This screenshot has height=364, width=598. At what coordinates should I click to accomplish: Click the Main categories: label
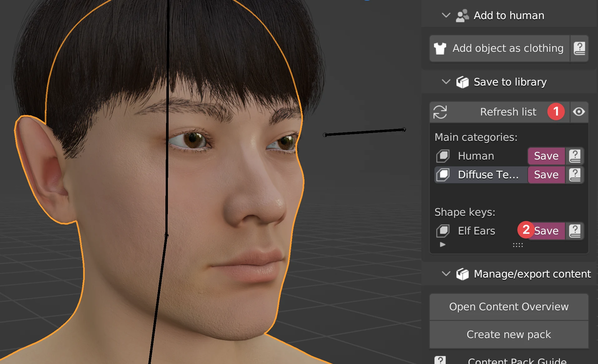[476, 137]
